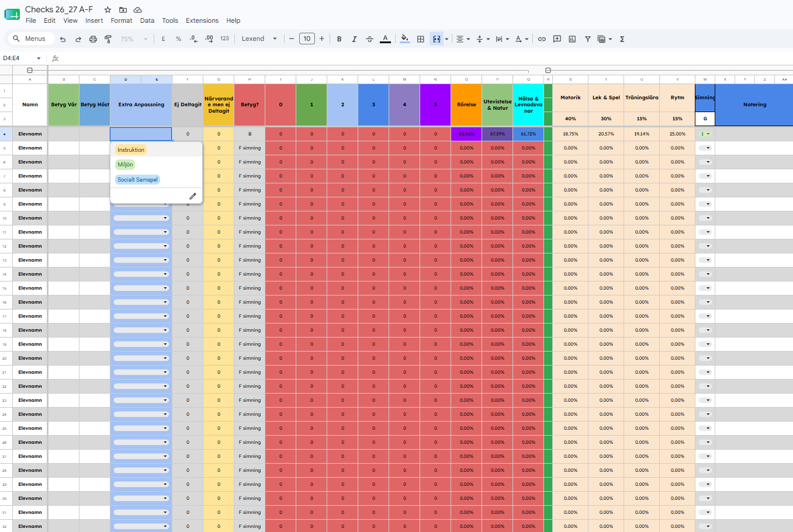Choose the Instruktion option

131,150
